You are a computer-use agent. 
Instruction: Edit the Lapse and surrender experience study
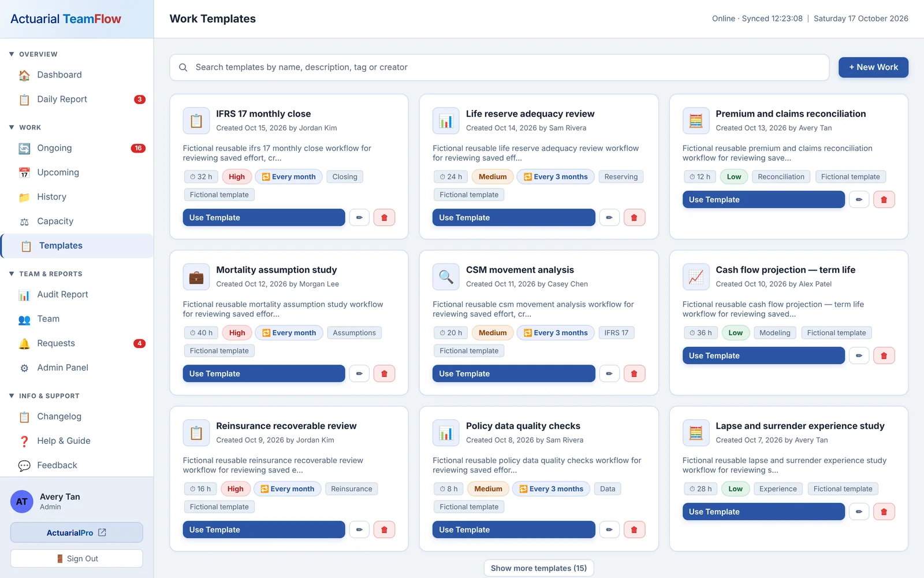coord(859,512)
